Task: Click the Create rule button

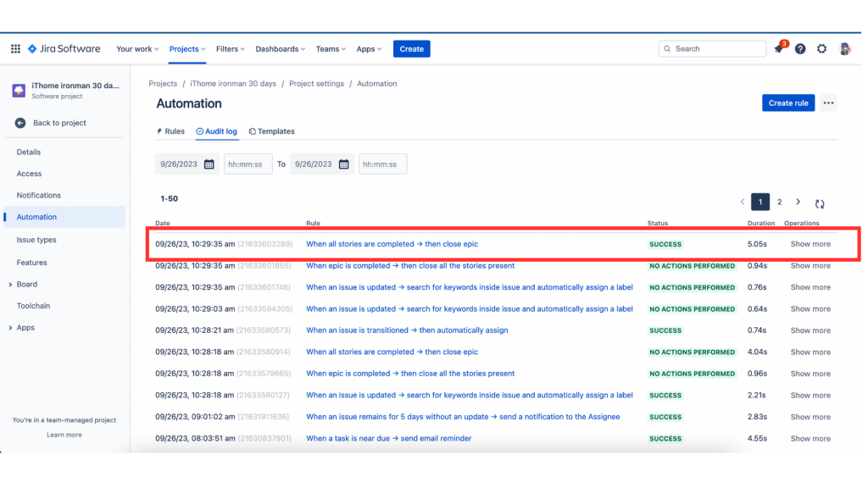Action: click(x=787, y=103)
